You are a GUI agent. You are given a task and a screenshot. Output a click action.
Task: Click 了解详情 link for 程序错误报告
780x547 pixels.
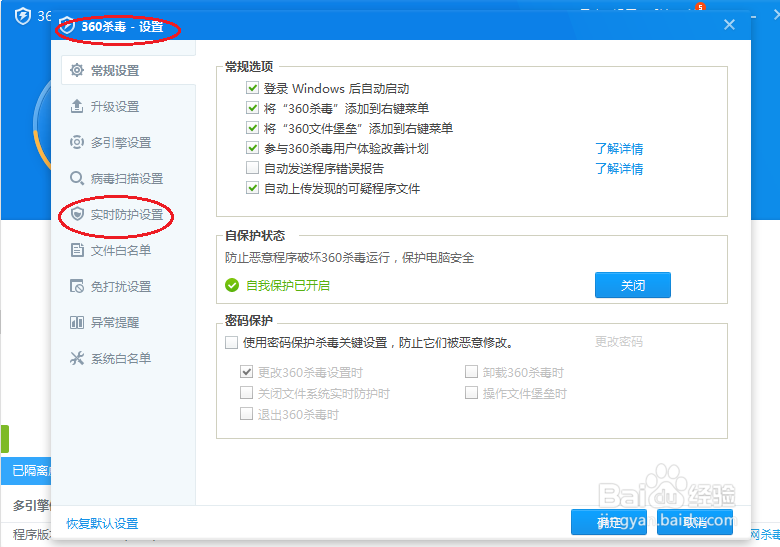click(x=619, y=168)
